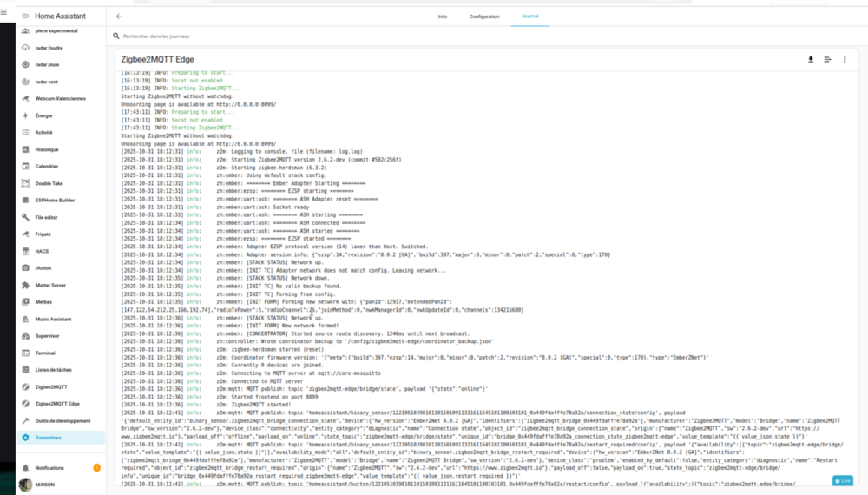Open the Matter Server icon
The width and height of the screenshot is (868, 495).
(x=25, y=285)
